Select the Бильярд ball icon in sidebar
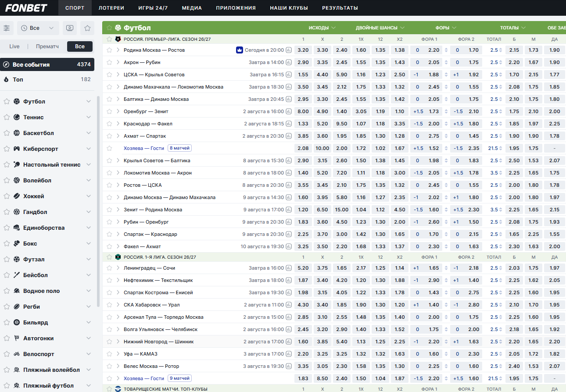 [x=17, y=322]
